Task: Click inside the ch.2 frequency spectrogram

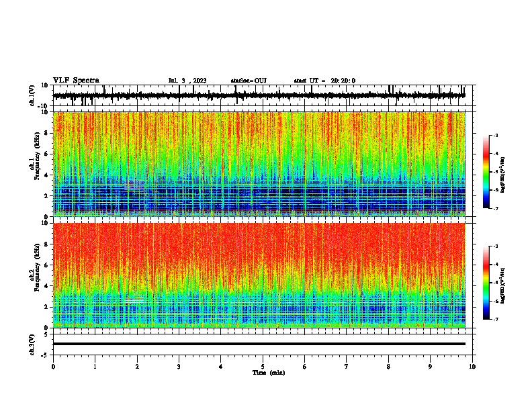Action: point(259,275)
